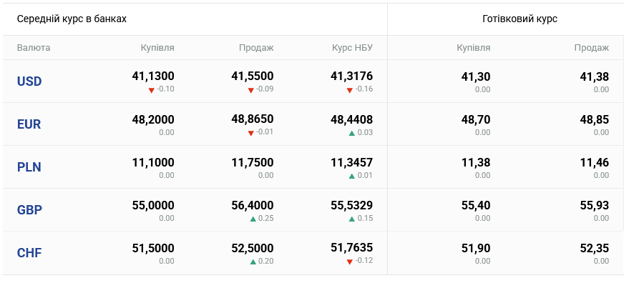Click the Валюта column header

33,48
